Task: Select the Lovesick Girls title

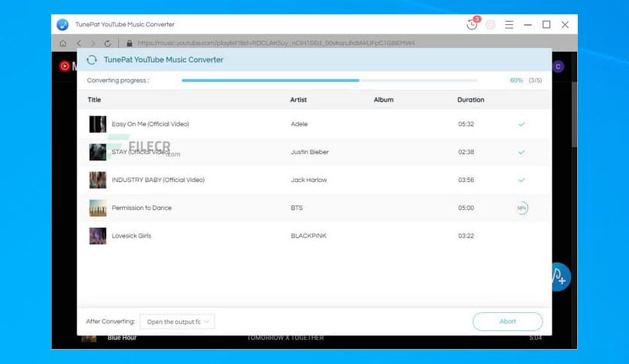Action: (x=132, y=235)
